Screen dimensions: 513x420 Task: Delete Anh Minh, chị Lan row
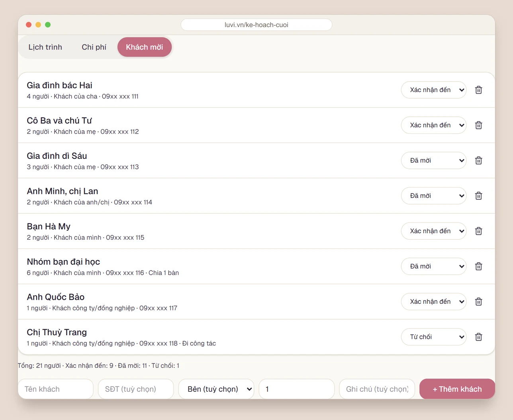[478, 196]
